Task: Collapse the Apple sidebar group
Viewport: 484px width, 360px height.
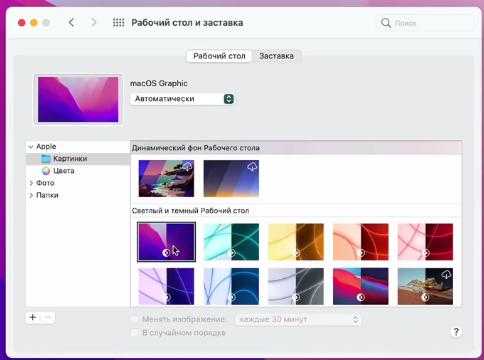Action: coord(31,147)
